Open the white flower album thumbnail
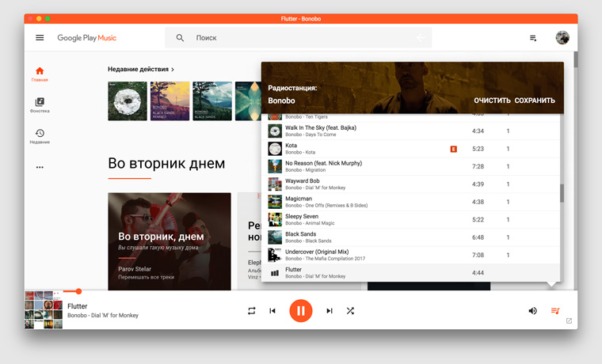602x364 pixels. pos(128,100)
